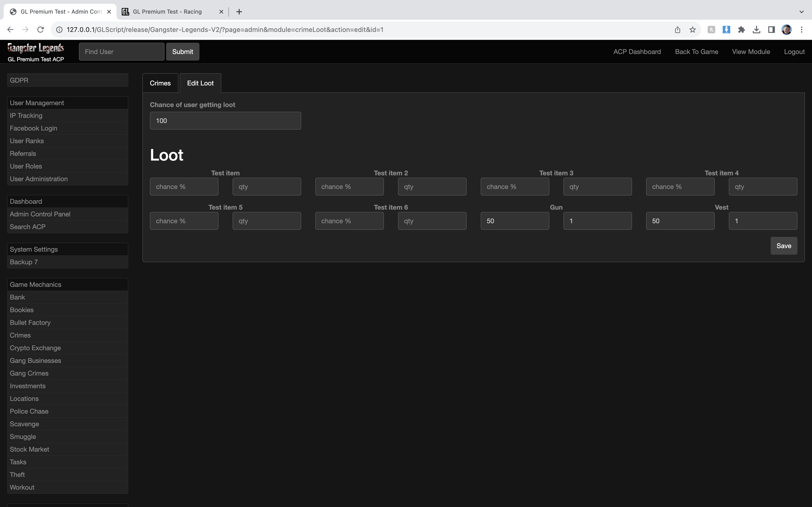The height and width of the screenshot is (507, 812).
Task: Reload the current browser page
Action: click(41, 30)
